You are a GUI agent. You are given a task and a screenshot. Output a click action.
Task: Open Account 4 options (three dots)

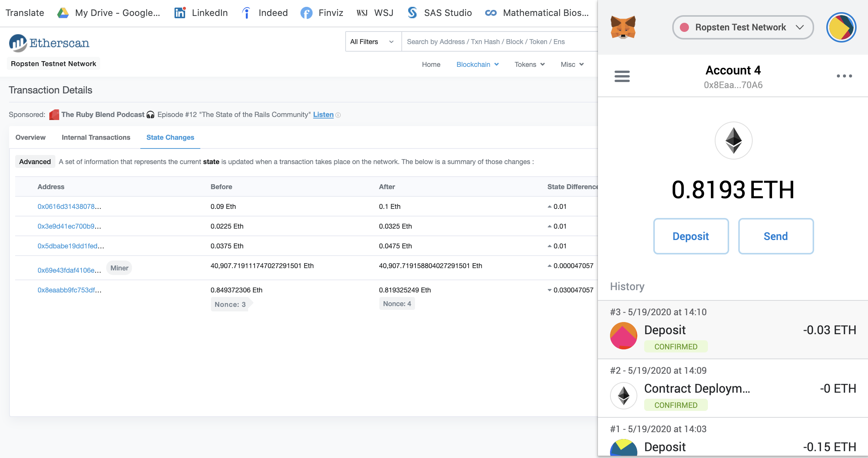(844, 76)
